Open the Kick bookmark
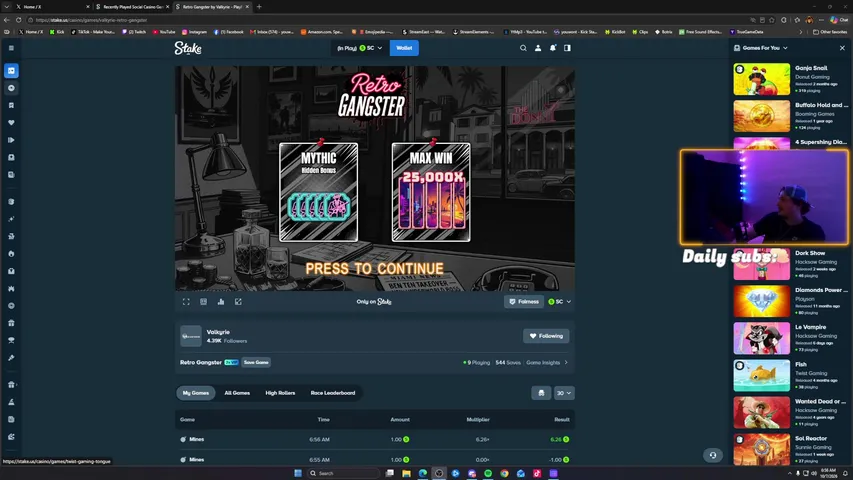The image size is (853, 480). click(x=57, y=32)
